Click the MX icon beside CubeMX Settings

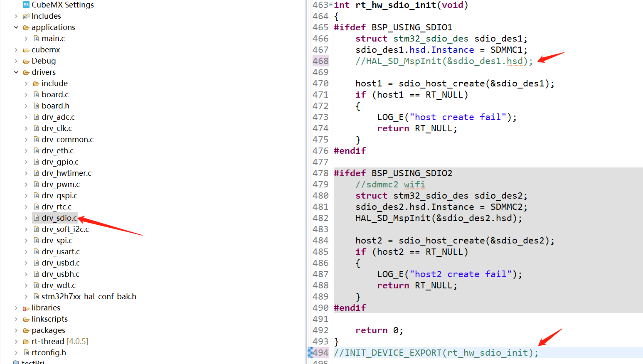pos(26,5)
